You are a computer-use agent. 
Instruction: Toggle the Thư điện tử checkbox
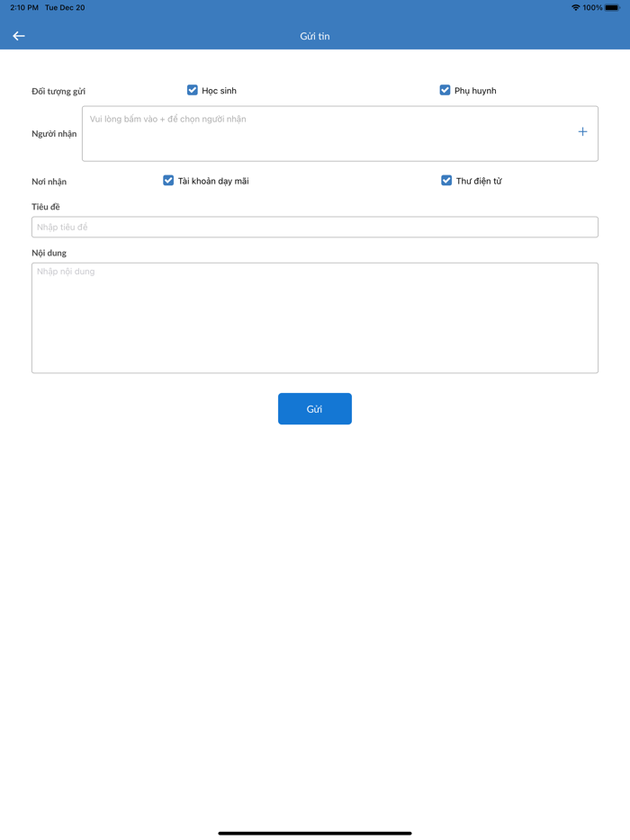(446, 181)
